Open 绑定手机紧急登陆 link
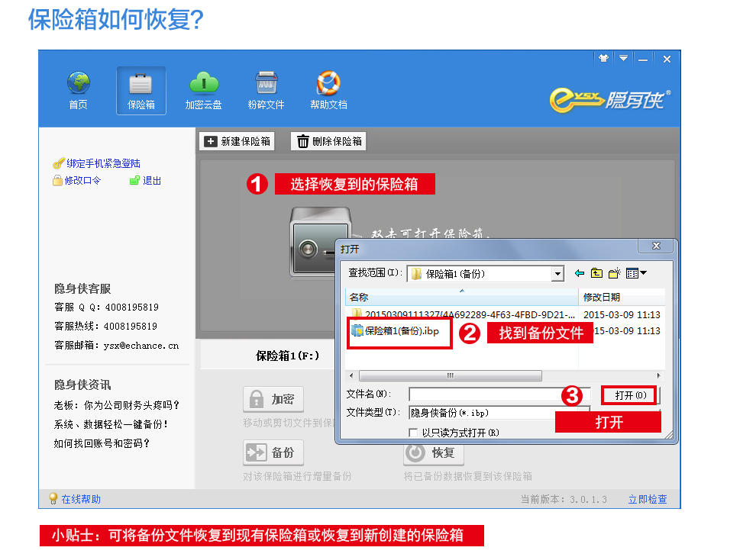This screenshot has width=756, height=557. [x=103, y=163]
